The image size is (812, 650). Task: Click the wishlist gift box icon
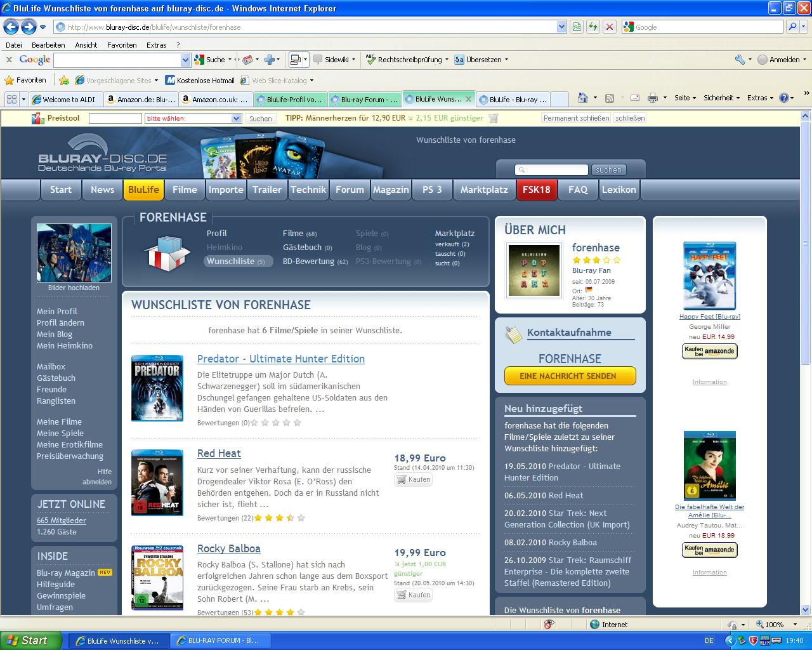pos(166,253)
